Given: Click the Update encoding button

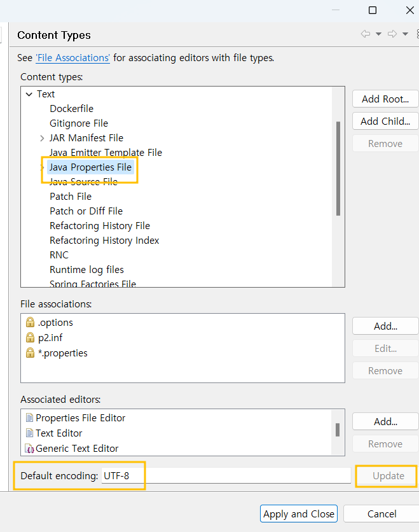Looking at the screenshot, I should click(388, 476).
